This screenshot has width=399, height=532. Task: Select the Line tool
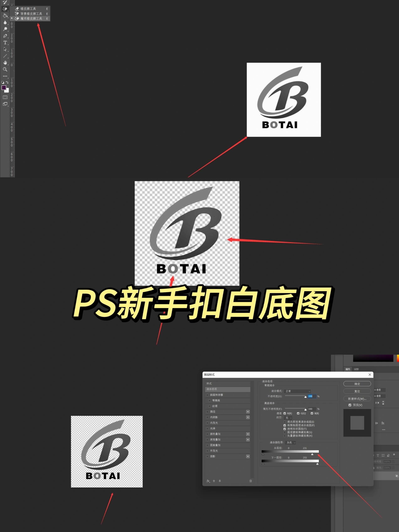5,56
